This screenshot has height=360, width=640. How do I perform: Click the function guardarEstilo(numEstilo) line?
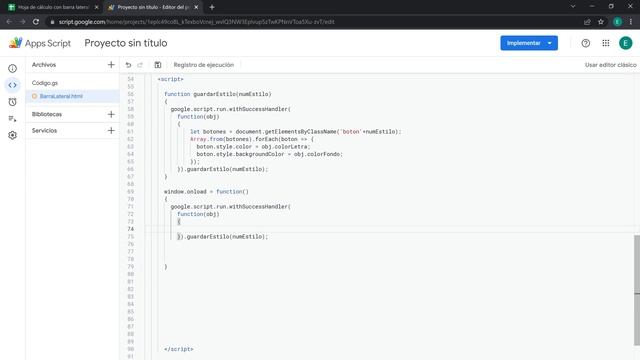(218, 94)
